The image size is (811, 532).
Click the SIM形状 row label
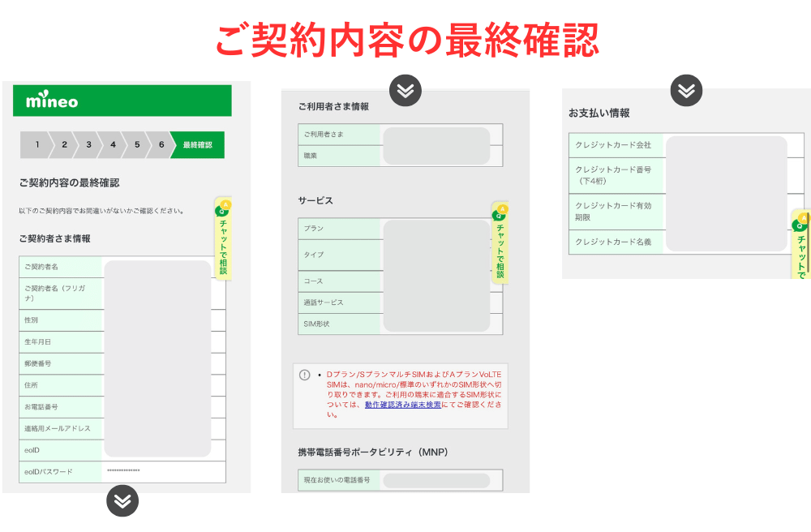click(x=316, y=324)
